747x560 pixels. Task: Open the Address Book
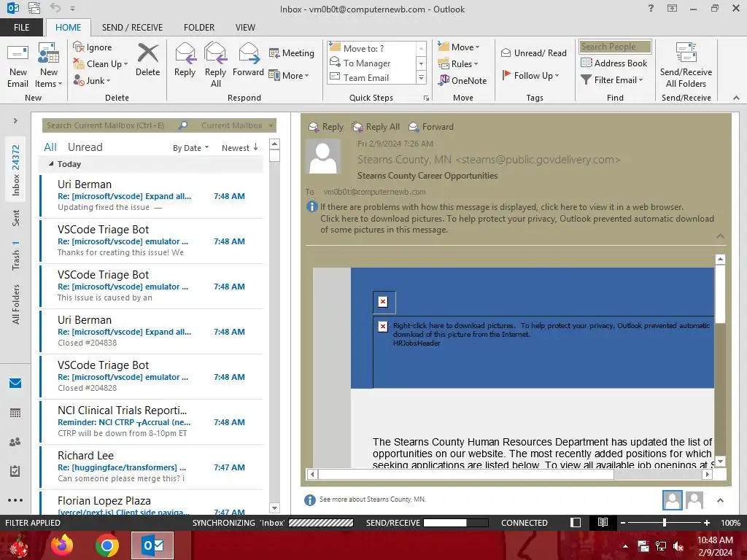tap(614, 63)
